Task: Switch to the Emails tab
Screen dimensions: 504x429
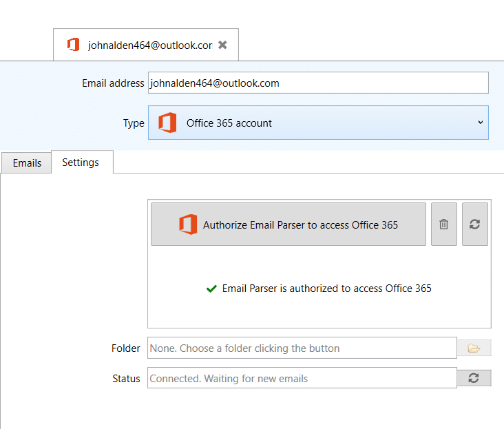Action: [27, 163]
